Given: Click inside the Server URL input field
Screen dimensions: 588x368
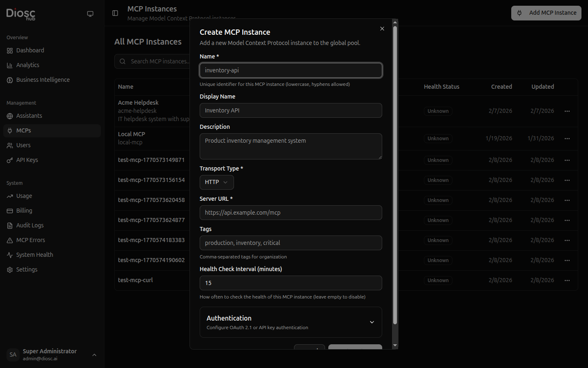Looking at the screenshot, I should click(290, 213).
